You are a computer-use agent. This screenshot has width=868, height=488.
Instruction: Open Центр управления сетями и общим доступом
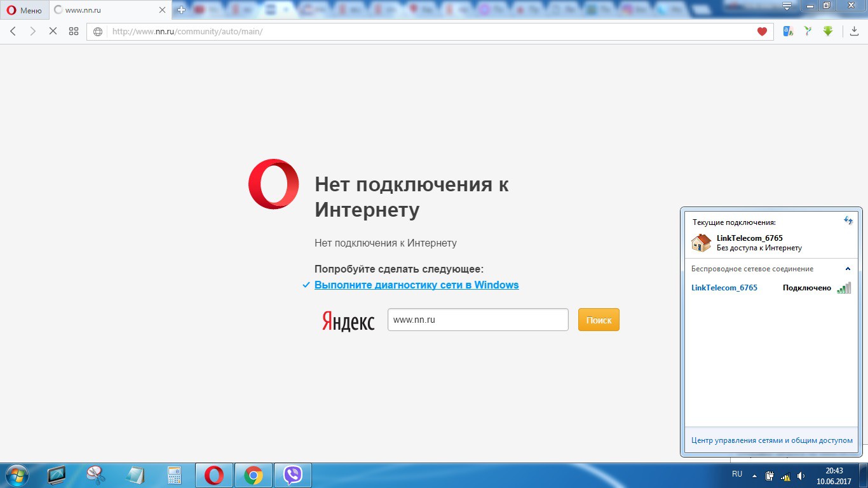(x=772, y=440)
